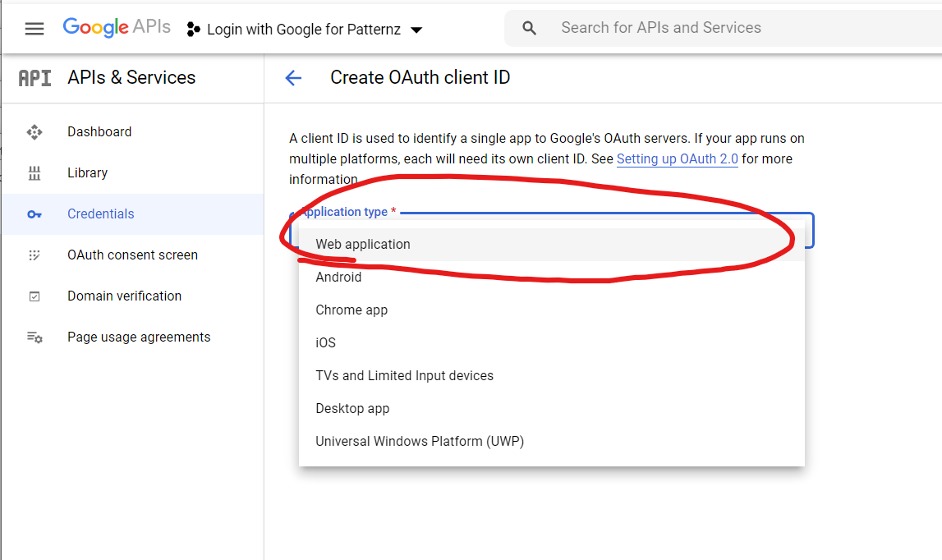Click the Library icon in sidebar
Image resolution: width=942 pixels, height=560 pixels.
[x=34, y=173]
